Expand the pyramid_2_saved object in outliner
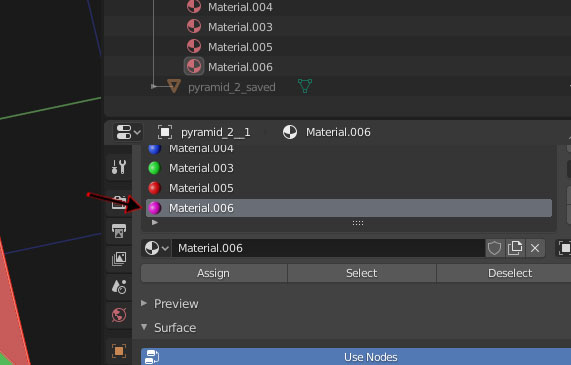Image resolution: width=571 pixels, height=365 pixels. pyautogui.click(x=154, y=86)
